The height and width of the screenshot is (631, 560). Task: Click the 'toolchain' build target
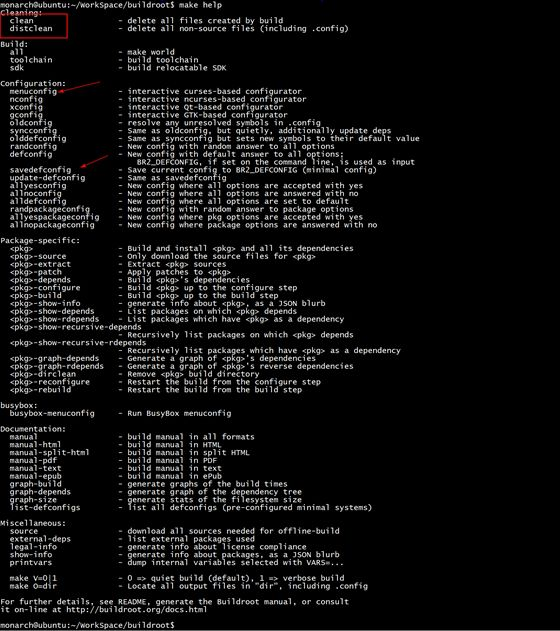[31, 60]
